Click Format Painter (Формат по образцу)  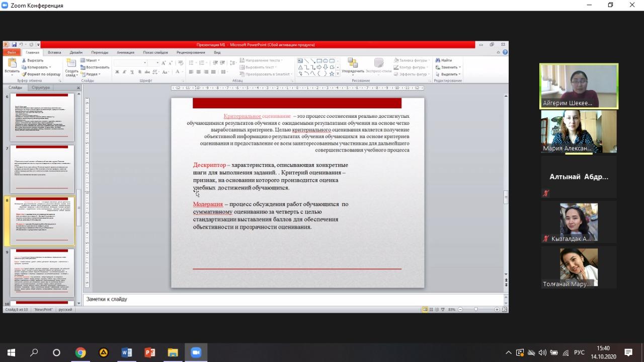pos(41,74)
